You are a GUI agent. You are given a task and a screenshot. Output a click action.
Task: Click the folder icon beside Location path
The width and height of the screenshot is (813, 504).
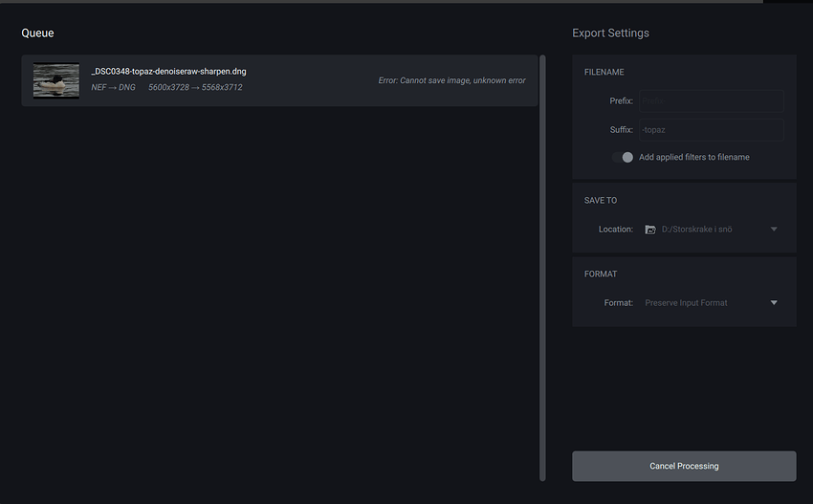click(650, 230)
